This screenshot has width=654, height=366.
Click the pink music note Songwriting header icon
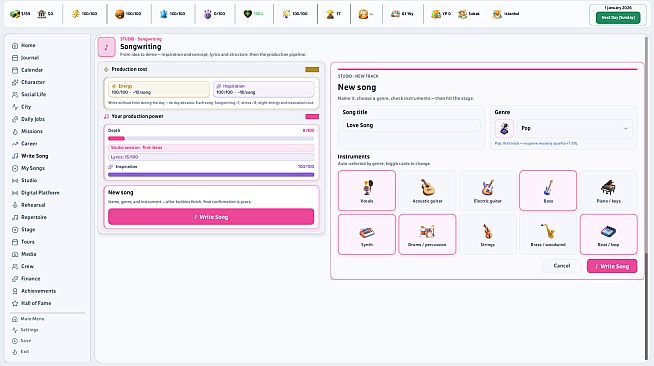click(106, 47)
